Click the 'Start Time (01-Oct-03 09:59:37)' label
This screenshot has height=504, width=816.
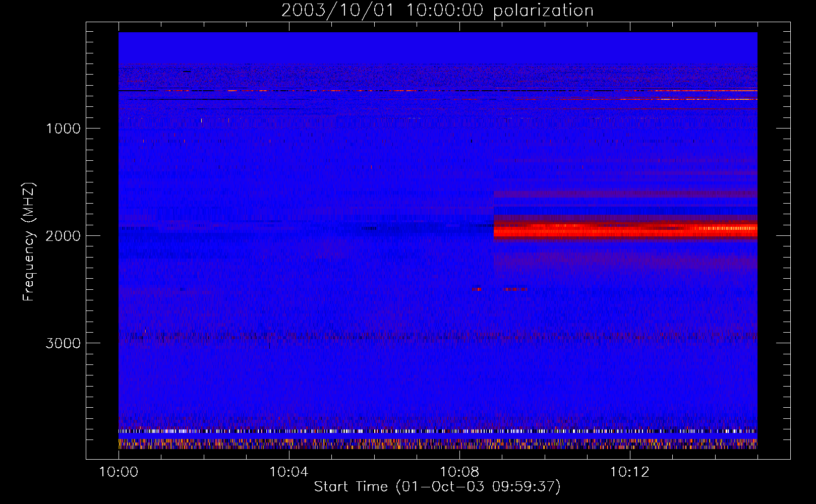(x=437, y=487)
